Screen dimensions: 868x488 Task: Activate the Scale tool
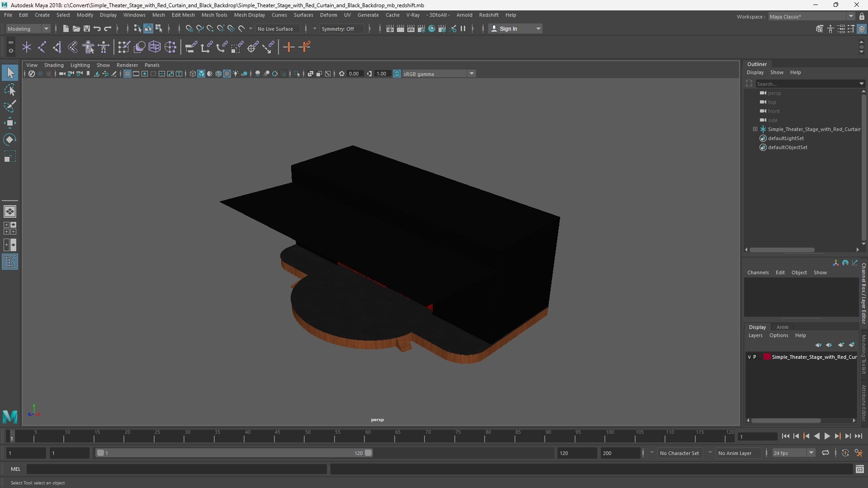click(x=10, y=156)
